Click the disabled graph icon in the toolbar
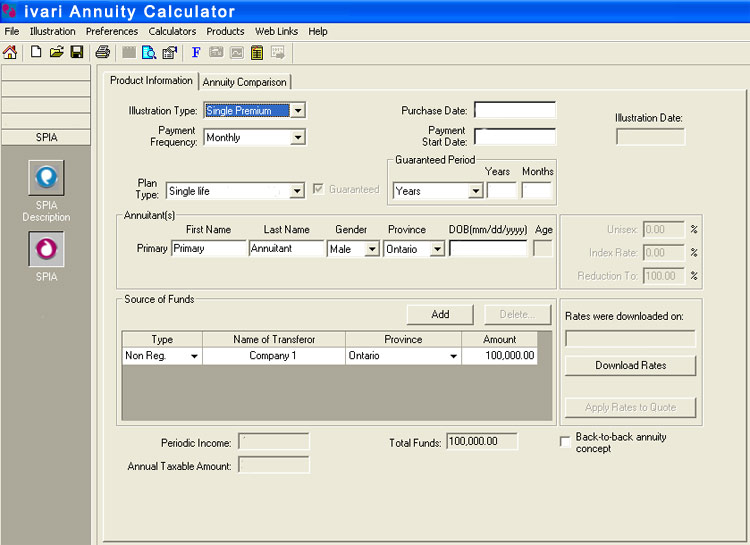Screen dimensions: 750x545 point(237,52)
